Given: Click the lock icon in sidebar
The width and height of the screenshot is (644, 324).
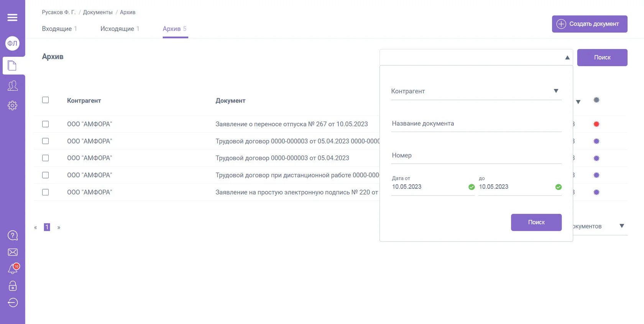Looking at the screenshot, I should pos(12,286).
